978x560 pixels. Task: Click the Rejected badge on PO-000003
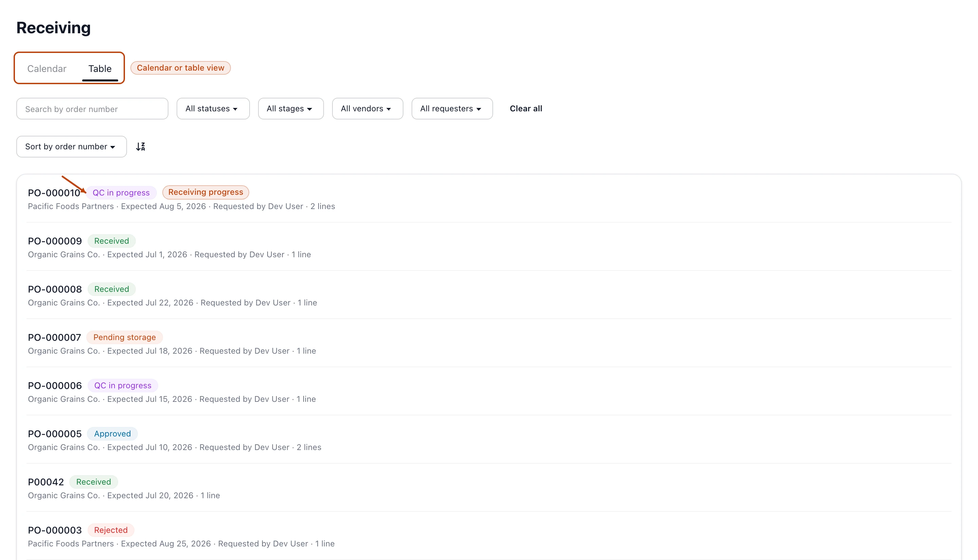111,530
